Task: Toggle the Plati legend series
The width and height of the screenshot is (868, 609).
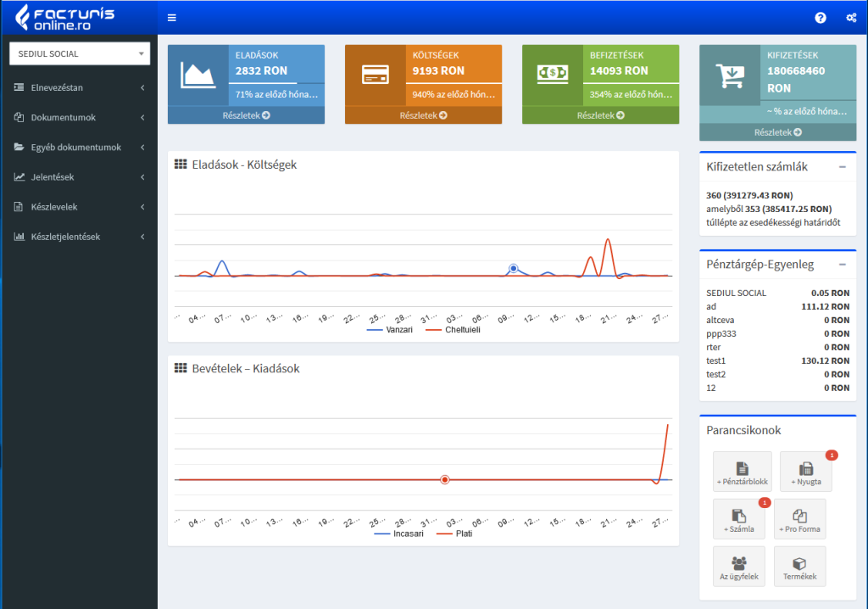Action: point(454,534)
